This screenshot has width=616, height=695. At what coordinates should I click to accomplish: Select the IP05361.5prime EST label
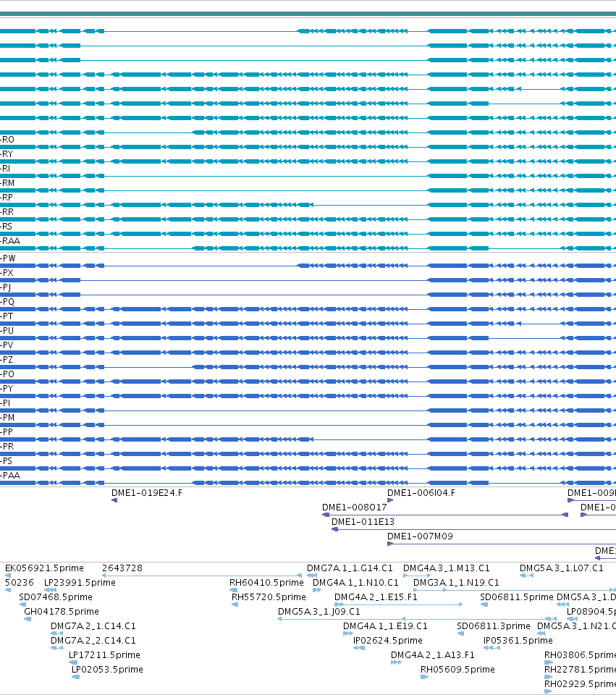(x=518, y=641)
